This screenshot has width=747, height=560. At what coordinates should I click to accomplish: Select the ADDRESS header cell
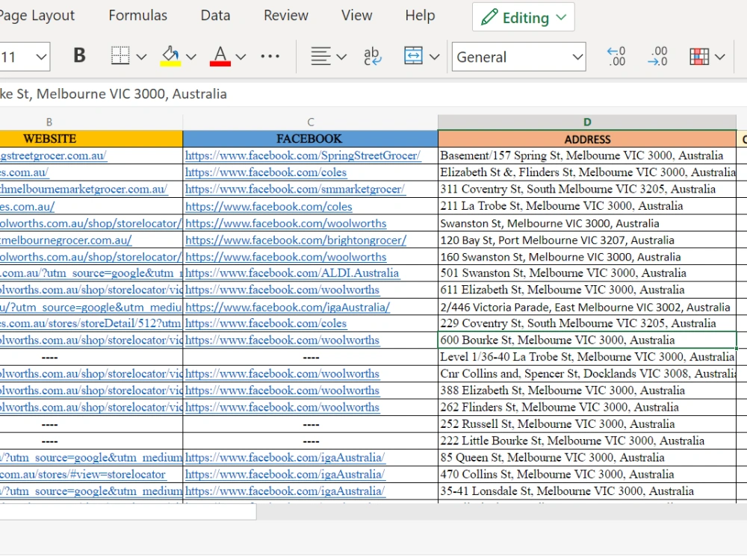(x=587, y=139)
